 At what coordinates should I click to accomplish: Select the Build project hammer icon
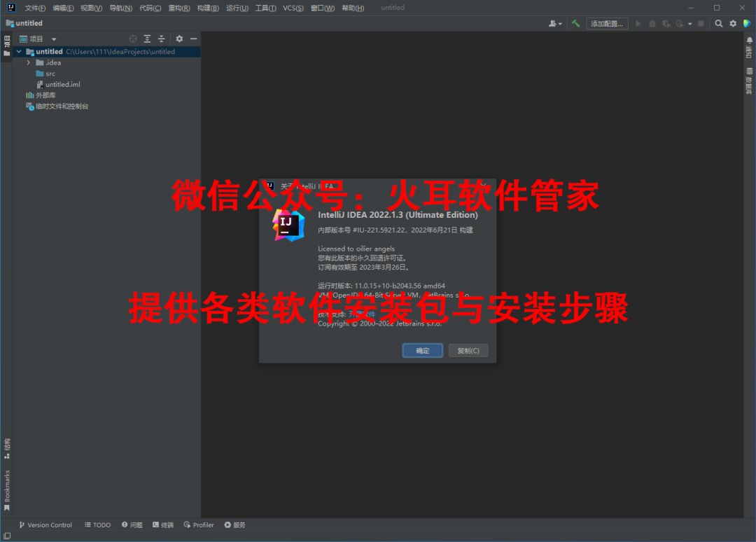575,23
